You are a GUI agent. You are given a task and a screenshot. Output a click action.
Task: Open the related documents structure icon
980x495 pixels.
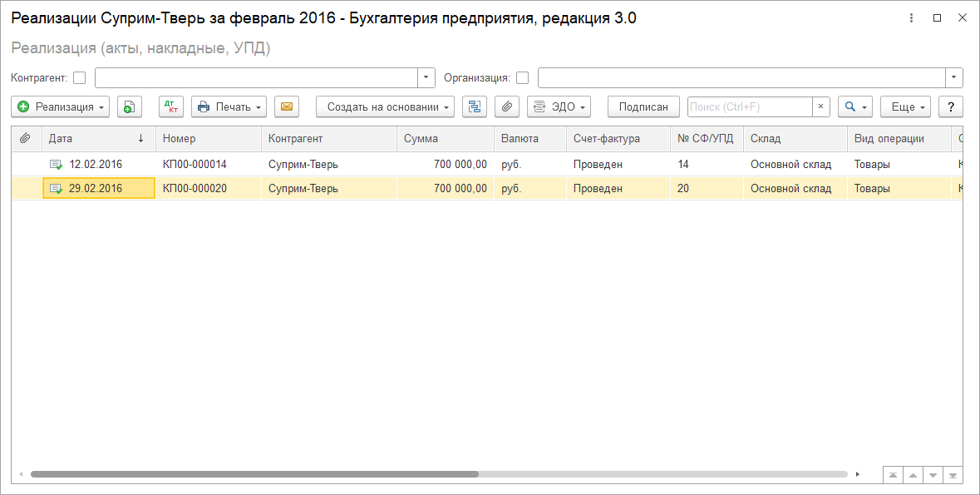(x=475, y=107)
